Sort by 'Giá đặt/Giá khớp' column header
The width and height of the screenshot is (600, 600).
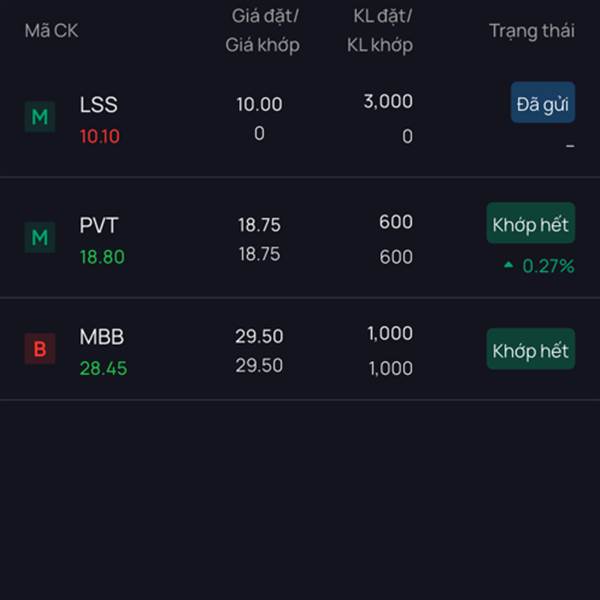click(x=262, y=31)
